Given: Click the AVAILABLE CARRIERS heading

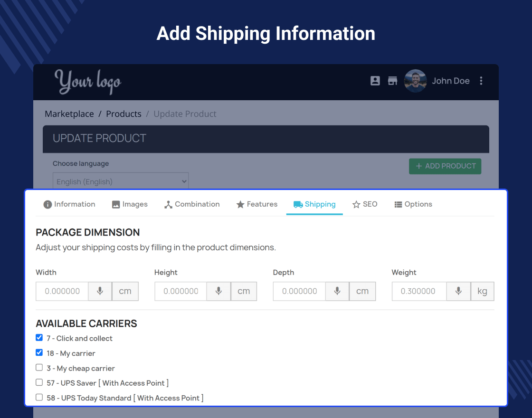Looking at the screenshot, I should (x=86, y=323).
